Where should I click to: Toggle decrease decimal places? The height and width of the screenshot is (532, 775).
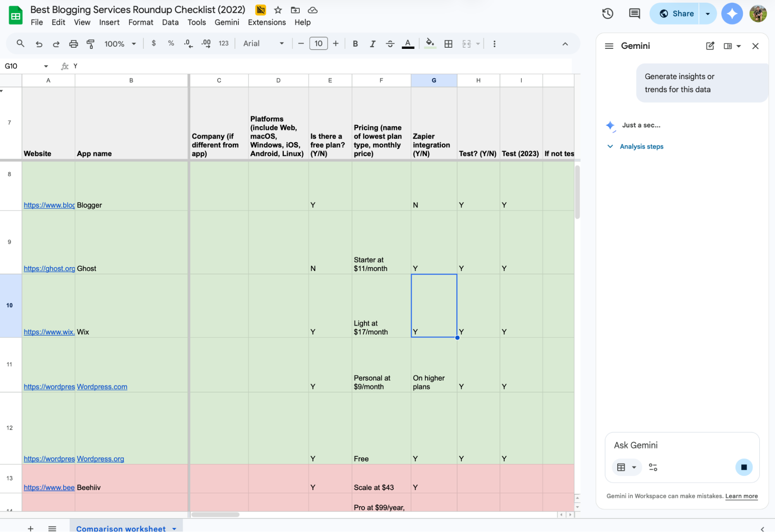(188, 43)
